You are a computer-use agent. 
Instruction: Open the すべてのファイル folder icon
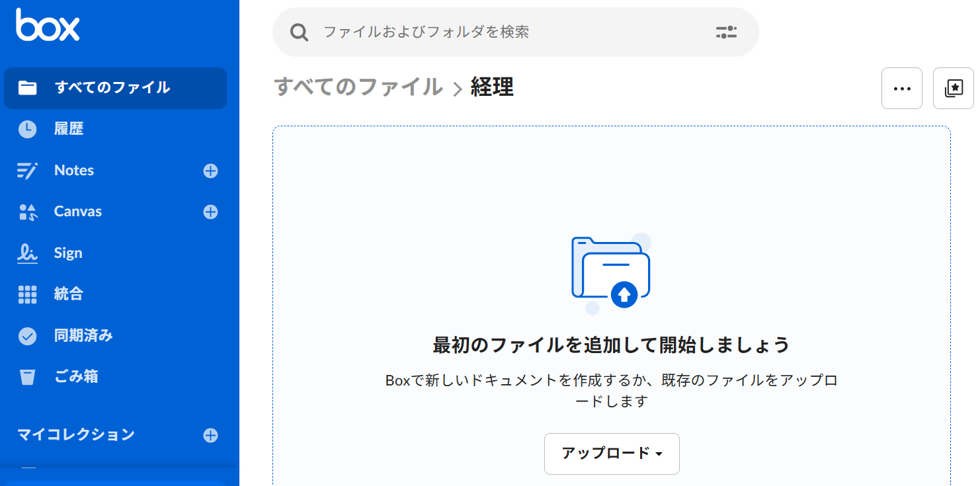(27, 88)
